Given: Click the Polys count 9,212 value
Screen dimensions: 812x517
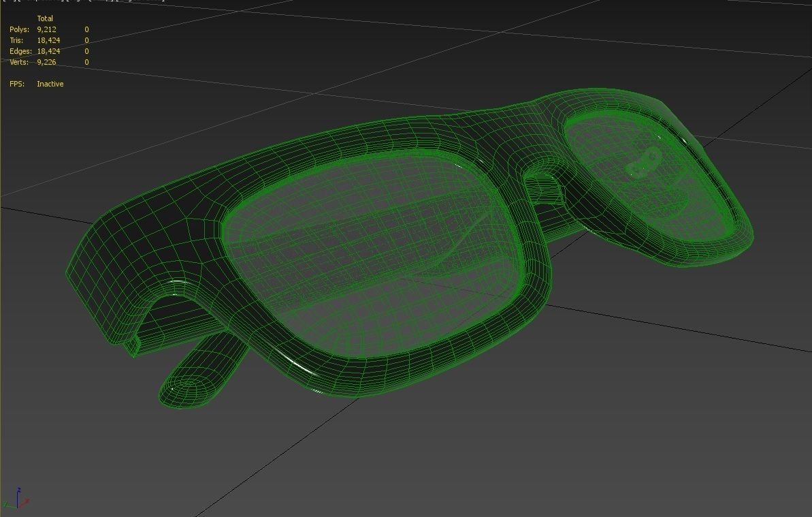Looking at the screenshot, I should (46, 29).
